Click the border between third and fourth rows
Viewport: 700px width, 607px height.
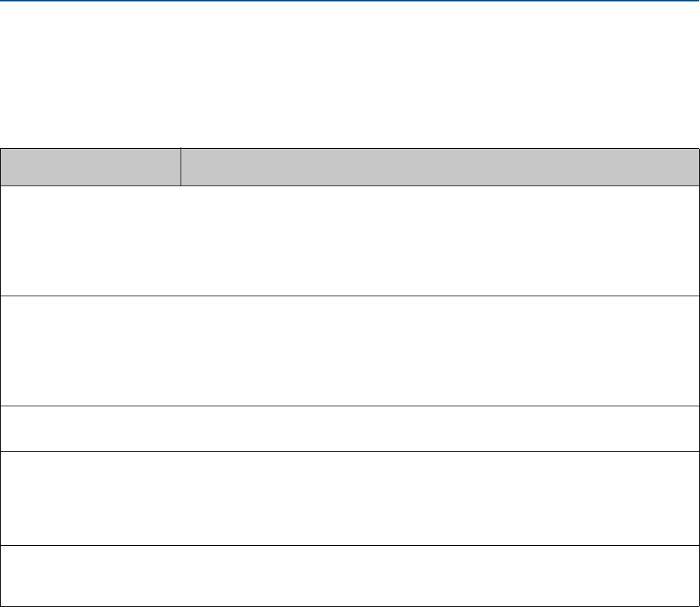[x=350, y=451]
